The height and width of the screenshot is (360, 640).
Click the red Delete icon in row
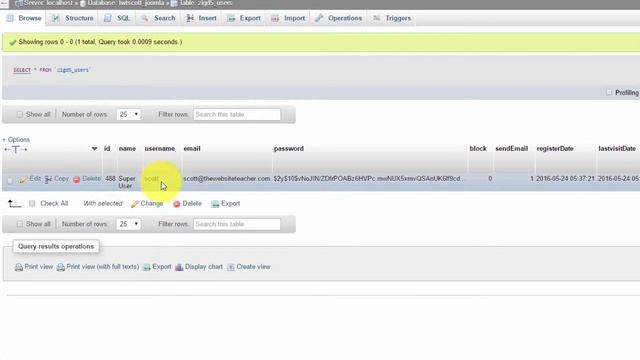(76, 179)
